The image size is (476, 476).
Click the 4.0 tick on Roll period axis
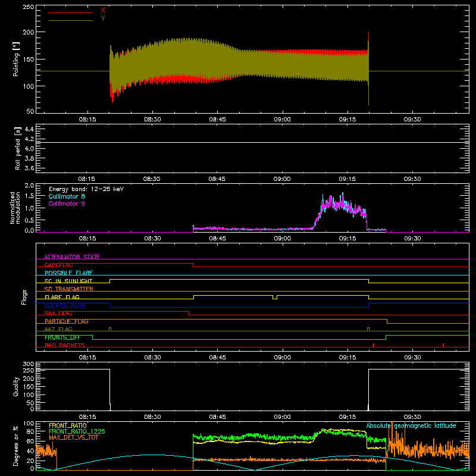point(29,149)
